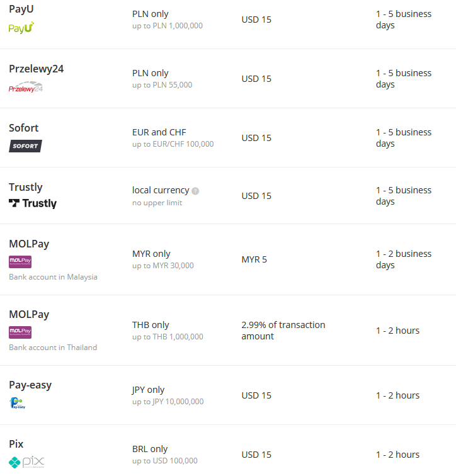Click the MOLPay logo for Malaysia

coord(20,262)
